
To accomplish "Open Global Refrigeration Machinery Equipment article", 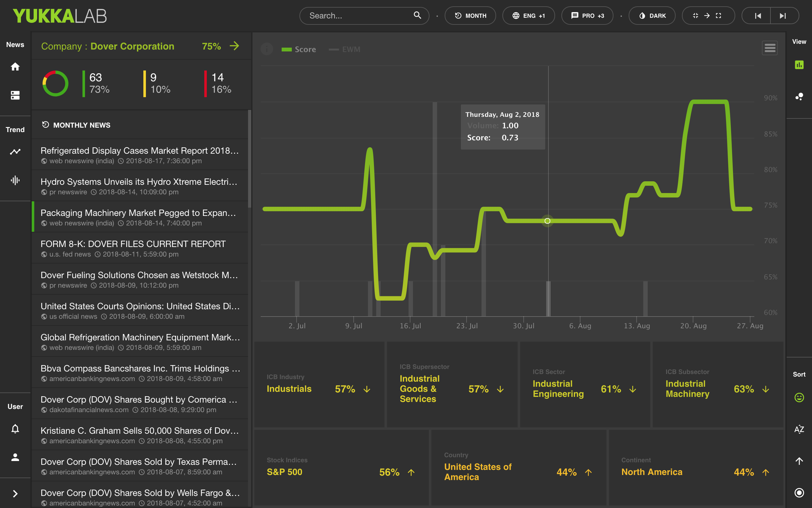I will pyautogui.click(x=140, y=342).
